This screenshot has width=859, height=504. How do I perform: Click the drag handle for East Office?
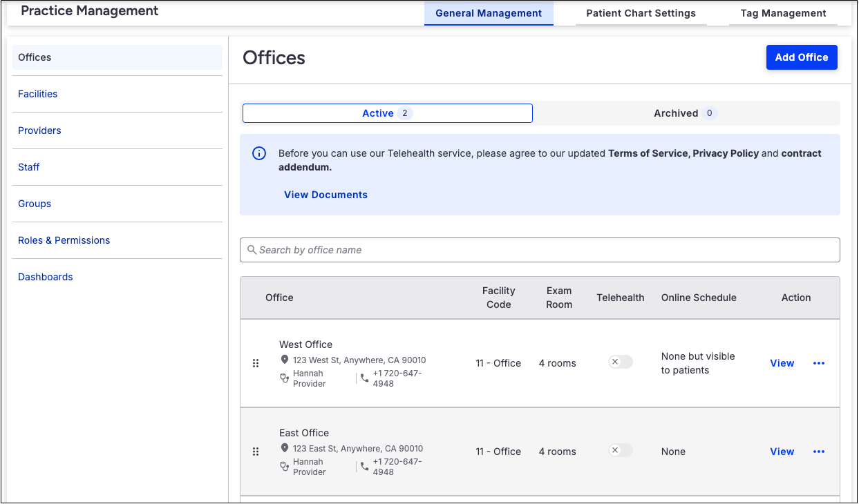coord(256,452)
